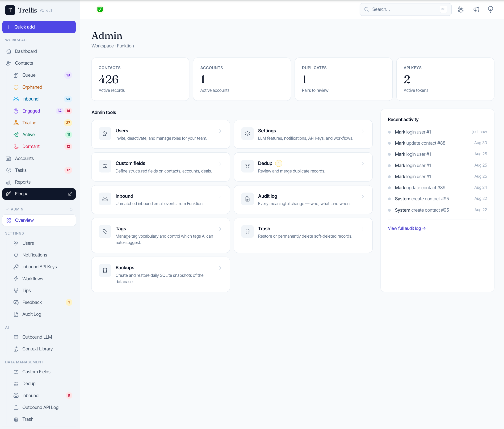Screen dimensions: 504x429
Task: Open Users card via its chevron
Action: pos(220,131)
